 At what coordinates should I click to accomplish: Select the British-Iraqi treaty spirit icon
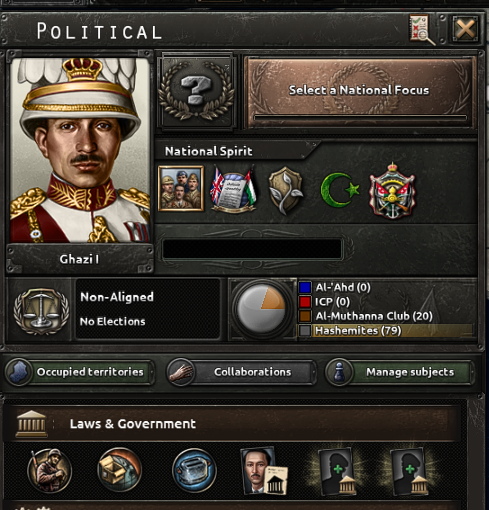(233, 190)
